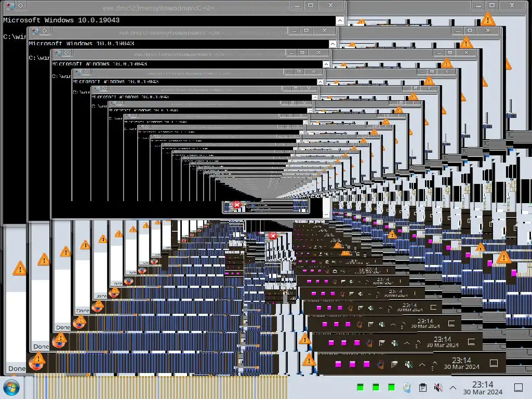Viewport: 532px width, 399px height.
Task: Click scroll-up arrow of third nested cmd window
Action: click(326, 64)
